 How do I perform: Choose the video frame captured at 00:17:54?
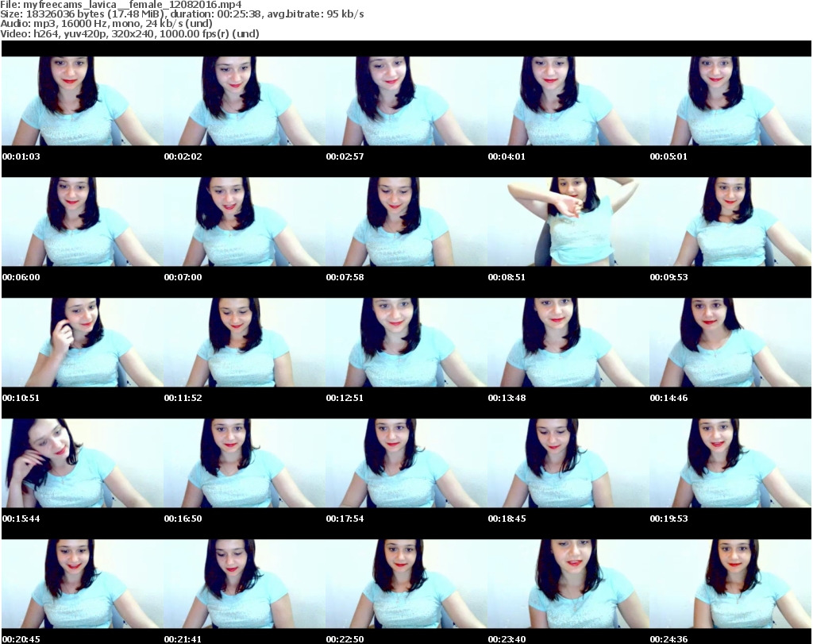(406, 463)
